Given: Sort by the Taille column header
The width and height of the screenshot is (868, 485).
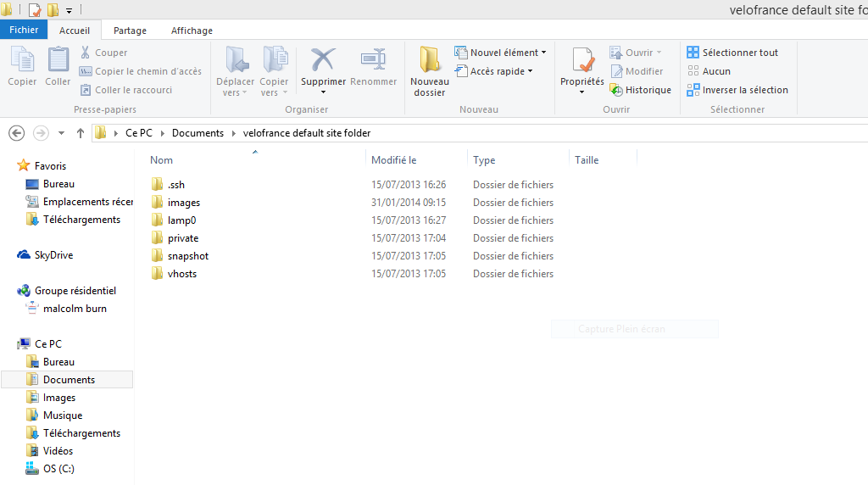Looking at the screenshot, I should [587, 160].
